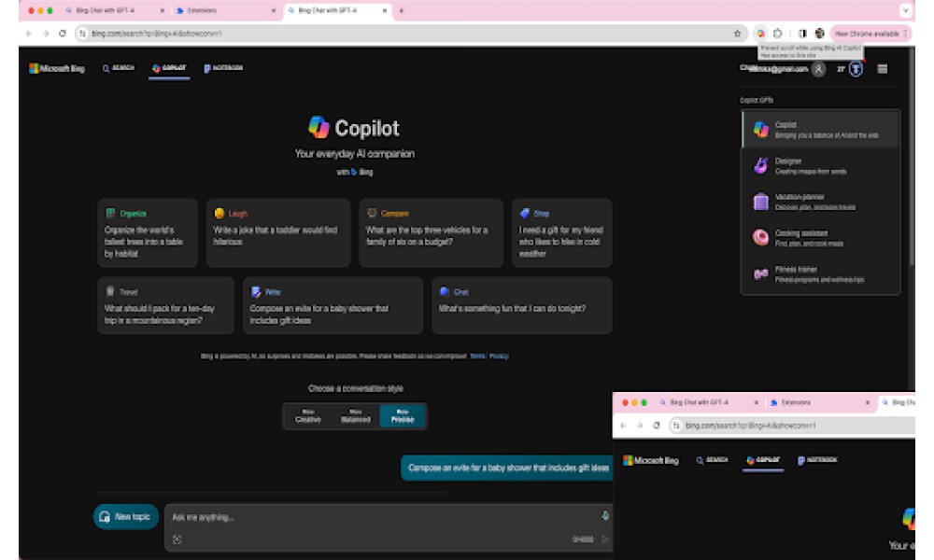Click the sent message about baby shower evite
The image size is (934, 560).
point(507,468)
